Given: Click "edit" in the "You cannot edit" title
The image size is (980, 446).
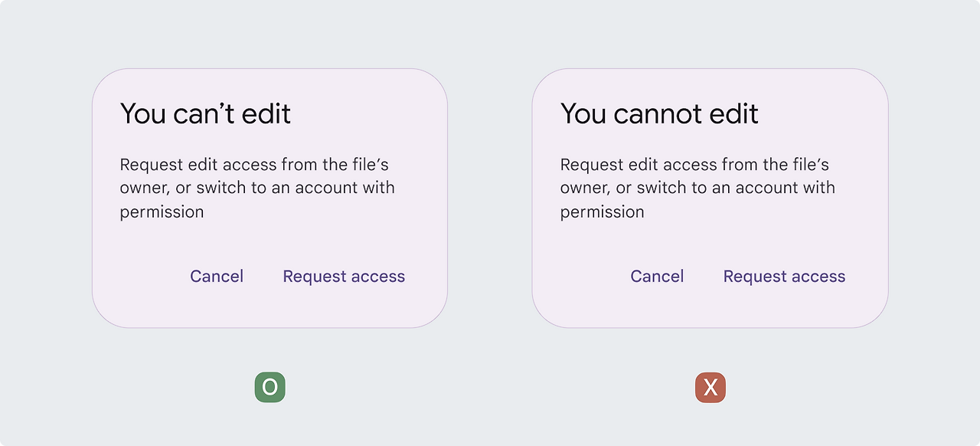Looking at the screenshot, I should pyautogui.click(x=733, y=114).
